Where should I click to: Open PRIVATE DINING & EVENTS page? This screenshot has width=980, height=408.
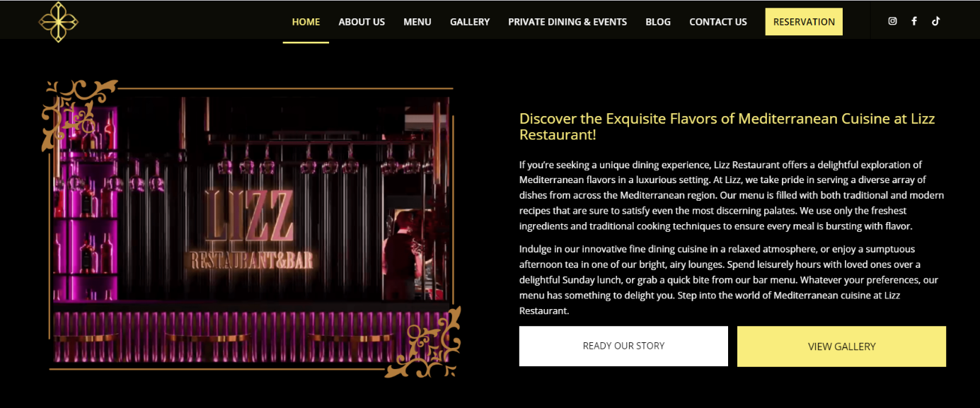567,22
